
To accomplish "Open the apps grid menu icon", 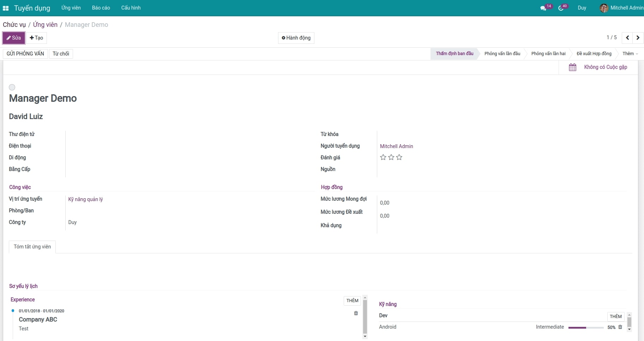I will 6,8.
